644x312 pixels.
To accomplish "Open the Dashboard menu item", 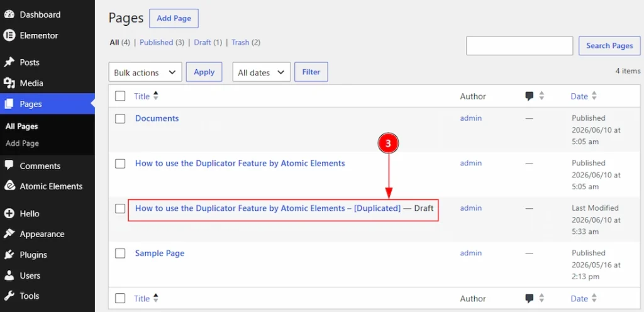I will tap(40, 14).
